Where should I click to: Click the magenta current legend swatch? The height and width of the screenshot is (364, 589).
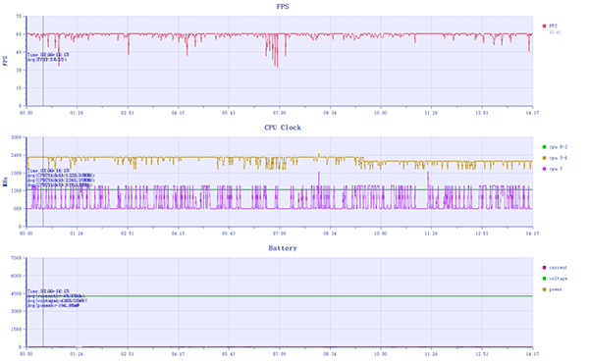point(544,268)
